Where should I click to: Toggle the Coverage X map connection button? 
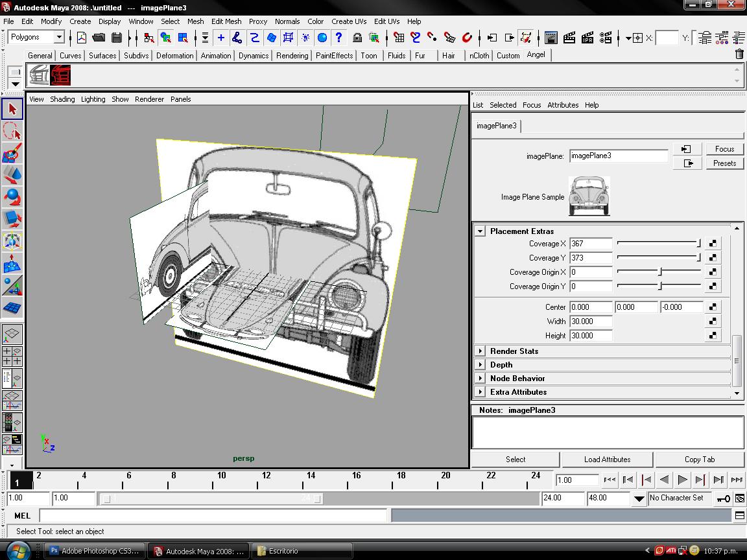[713, 244]
